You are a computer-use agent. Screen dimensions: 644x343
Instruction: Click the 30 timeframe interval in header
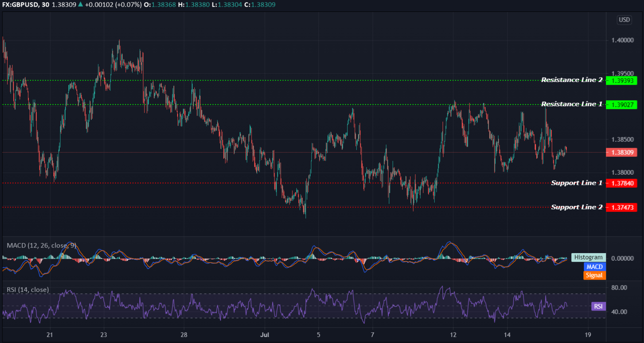tap(45, 5)
